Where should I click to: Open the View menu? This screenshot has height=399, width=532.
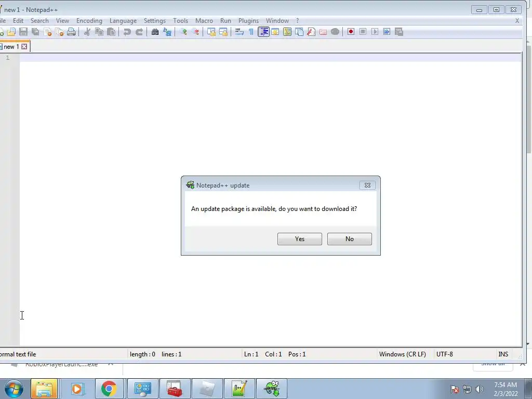62,21
